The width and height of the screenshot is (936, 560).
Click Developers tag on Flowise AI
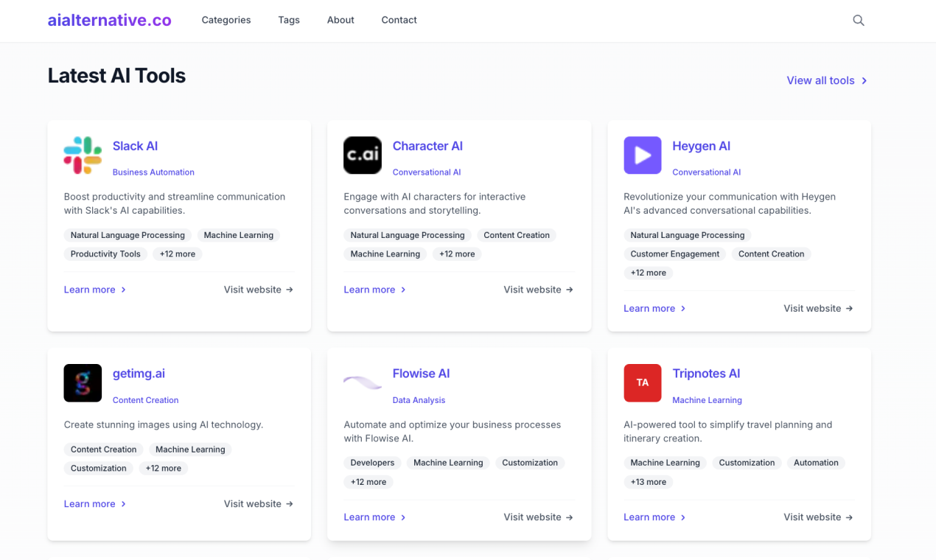point(372,463)
